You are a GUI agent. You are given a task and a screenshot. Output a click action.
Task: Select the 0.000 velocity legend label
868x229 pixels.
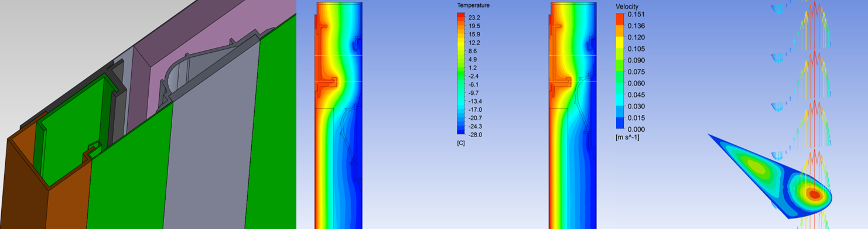pos(636,129)
